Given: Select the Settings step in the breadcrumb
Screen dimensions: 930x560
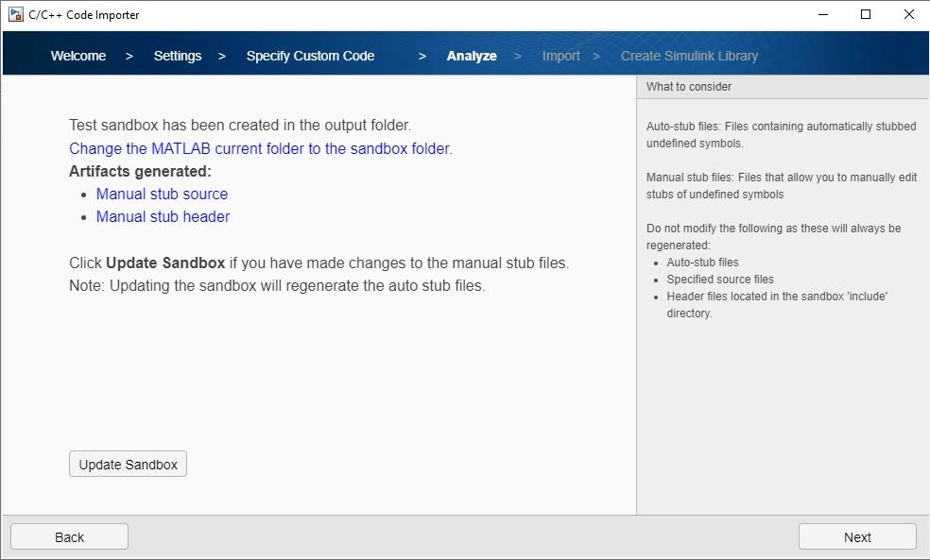Looking at the screenshot, I should point(178,56).
